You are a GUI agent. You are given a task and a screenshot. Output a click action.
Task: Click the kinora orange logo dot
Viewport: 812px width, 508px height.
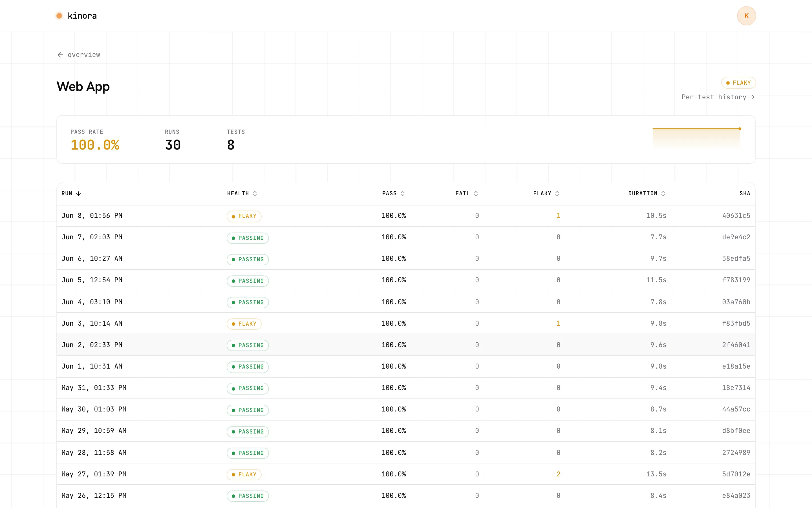(59, 16)
